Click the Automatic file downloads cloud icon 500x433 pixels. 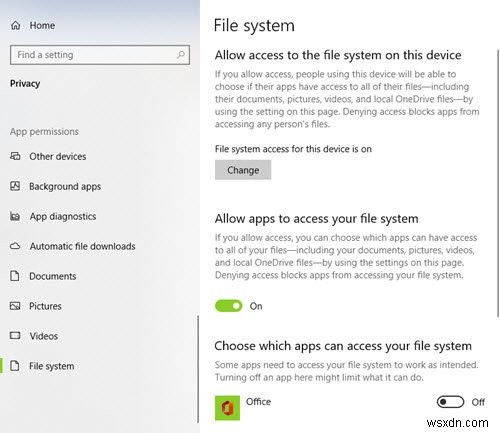tap(15, 246)
